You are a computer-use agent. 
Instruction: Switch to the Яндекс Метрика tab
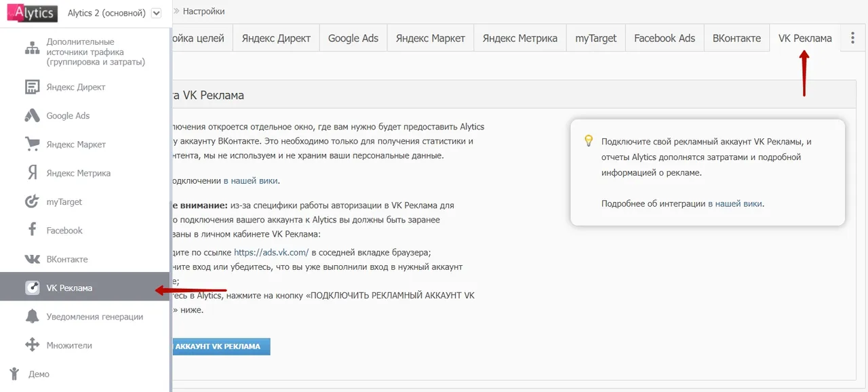(x=520, y=38)
